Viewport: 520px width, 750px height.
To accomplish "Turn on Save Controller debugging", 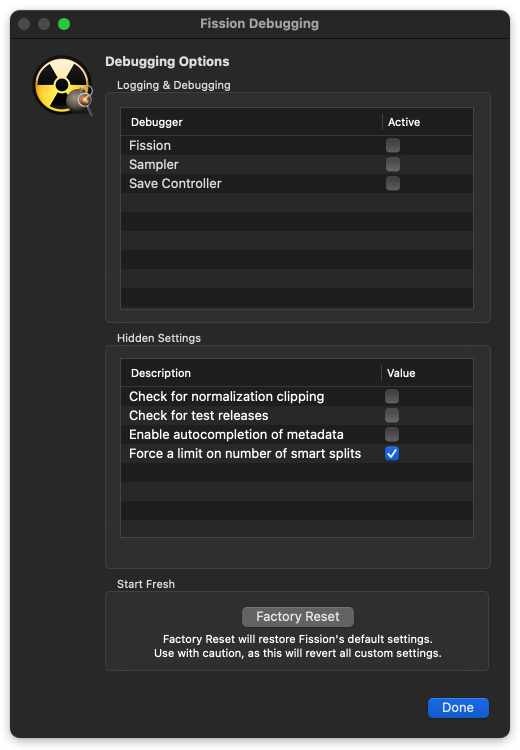I will click(x=393, y=184).
